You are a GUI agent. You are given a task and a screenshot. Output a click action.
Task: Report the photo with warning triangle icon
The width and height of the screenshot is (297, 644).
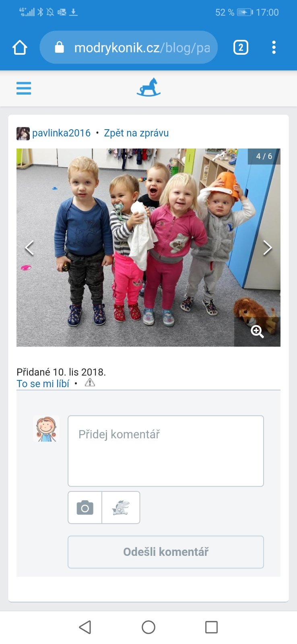90,383
